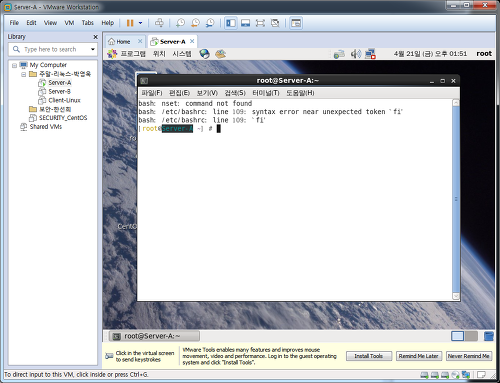Image resolution: width=500 pixels, height=383 pixels.
Task: Toggle the library panel visibility button
Action: pyautogui.click(x=231, y=23)
